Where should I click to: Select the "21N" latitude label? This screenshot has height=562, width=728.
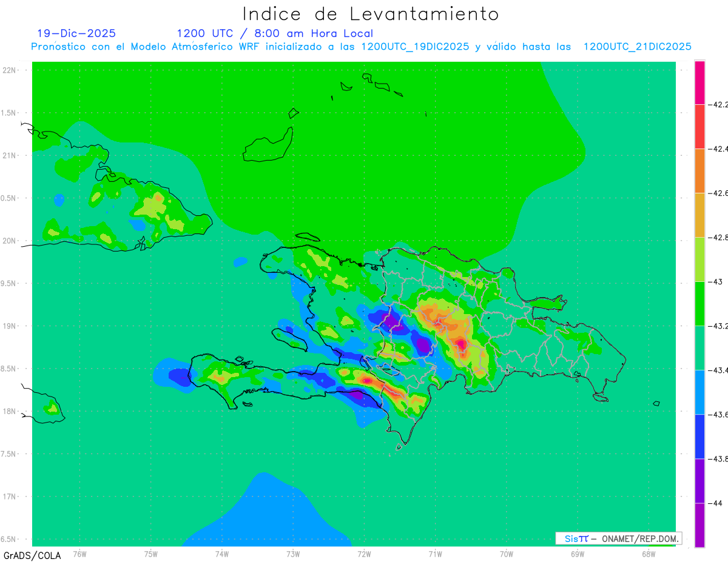pos(9,155)
